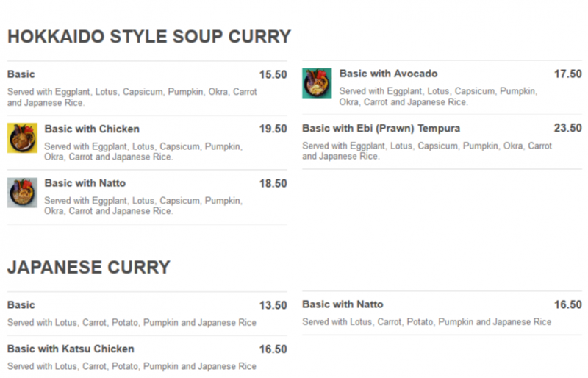The image size is (588, 378).
Task: Open the Basic soup curry item
Action: pos(21,74)
